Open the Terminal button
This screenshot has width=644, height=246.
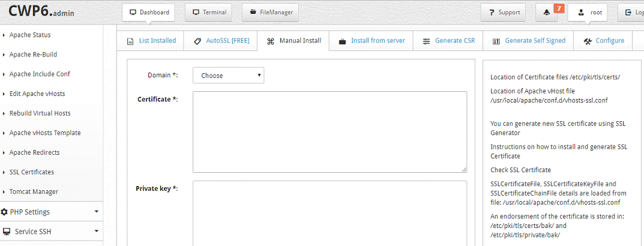click(209, 13)
